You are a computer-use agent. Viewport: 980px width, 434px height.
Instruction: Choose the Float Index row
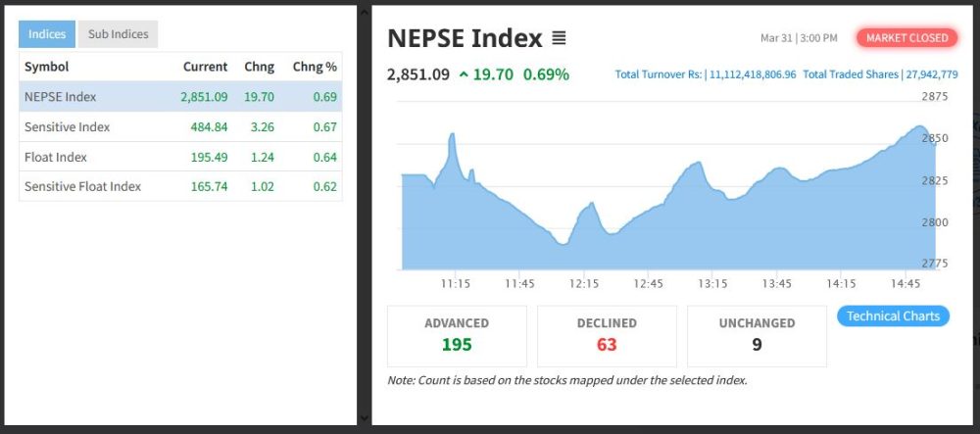56,157
